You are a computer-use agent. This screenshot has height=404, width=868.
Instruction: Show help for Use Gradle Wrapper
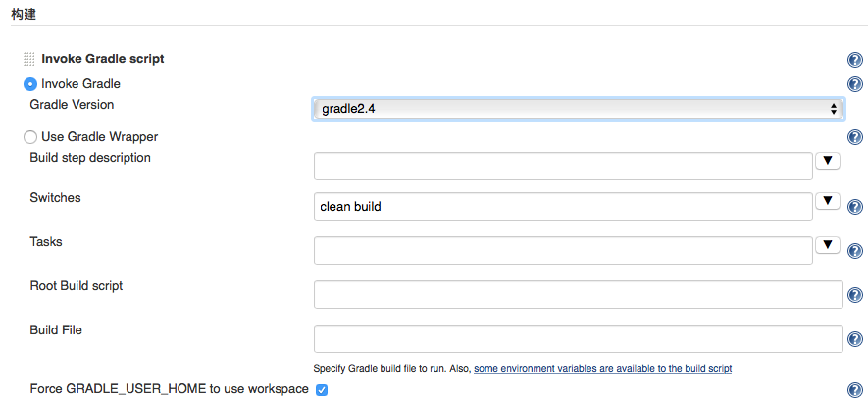click(x=854, y=137)
